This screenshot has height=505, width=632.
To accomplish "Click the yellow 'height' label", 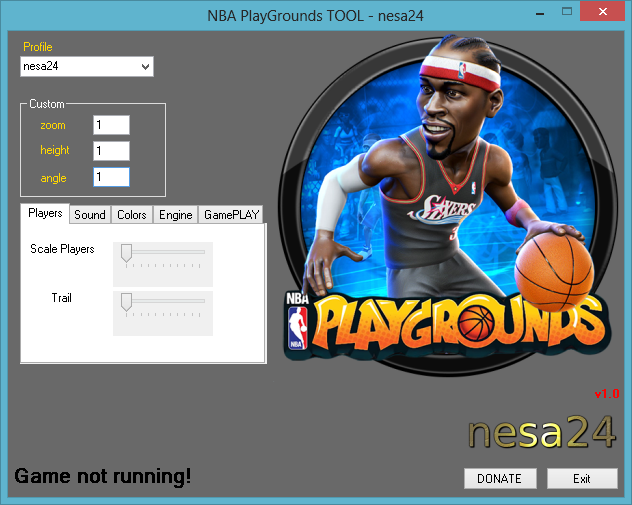I will click(x=55, y=150).
